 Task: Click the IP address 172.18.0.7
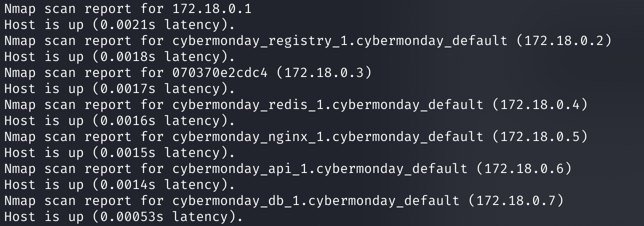click(516, 200)
